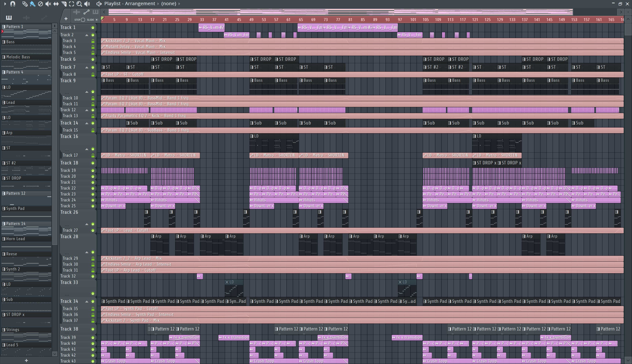Screen dimensions: 632x364
Task: Select the Playback speaker tool
Action: tap(87, 4)
